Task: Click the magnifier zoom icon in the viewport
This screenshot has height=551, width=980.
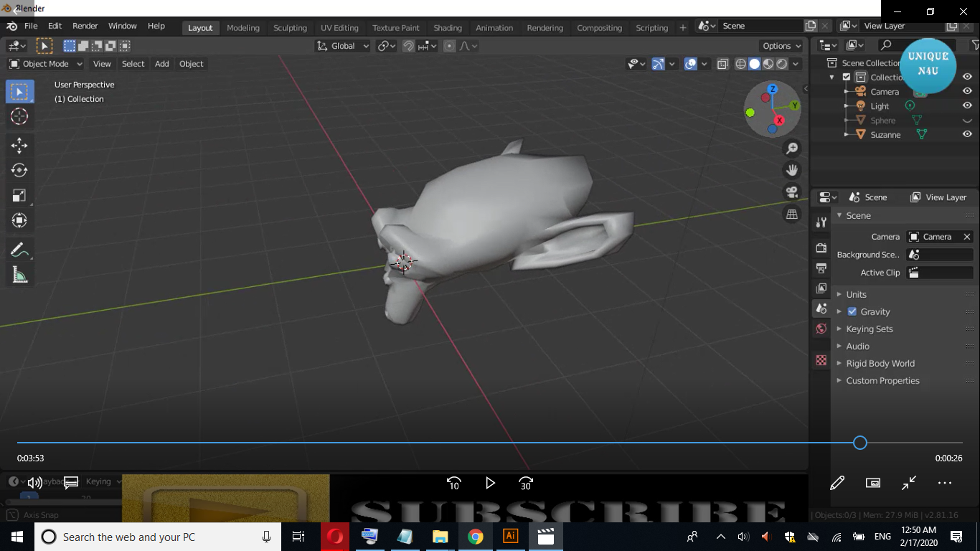Action: click(x=791, y=149)
